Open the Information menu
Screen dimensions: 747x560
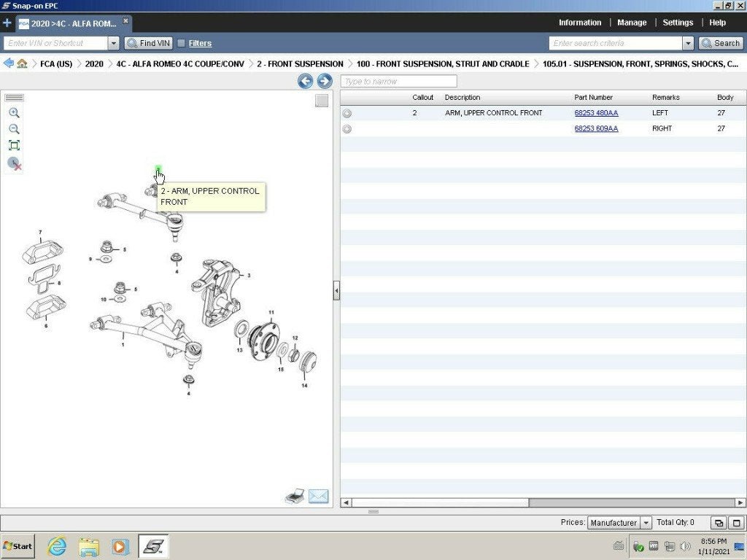pyautogui.click(x=580, y=23)
